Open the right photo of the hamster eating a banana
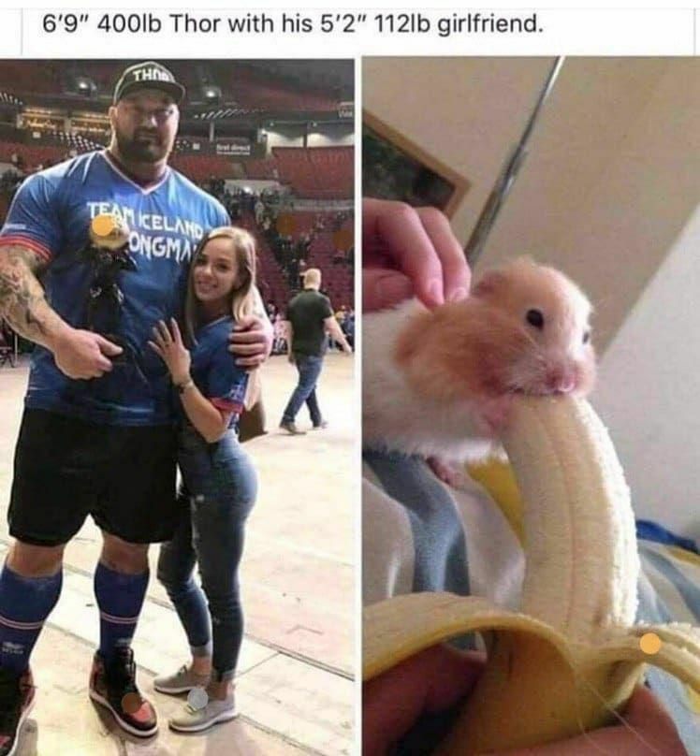The image size is (700, 756). (x=532, y=406)
